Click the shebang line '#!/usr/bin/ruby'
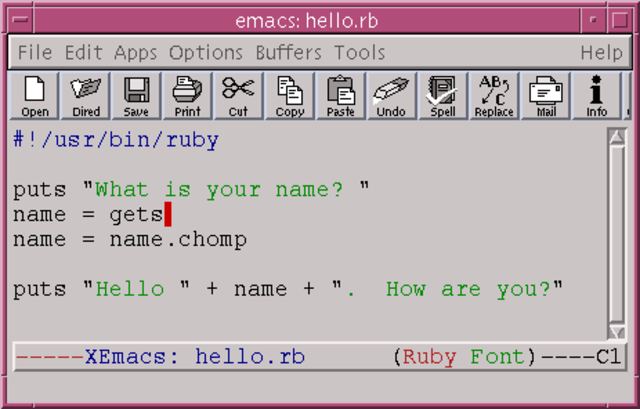Viewport: 640px width, 409px height. 116,140
